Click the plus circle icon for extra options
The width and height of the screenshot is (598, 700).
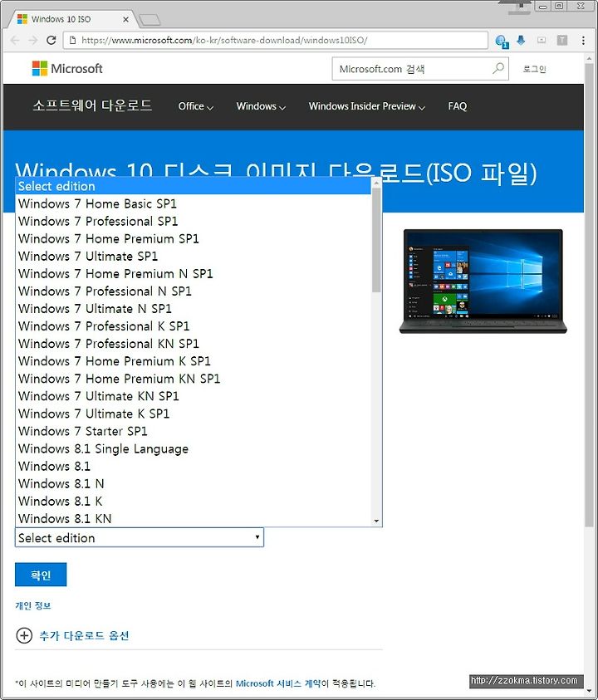[x=24, y=635]
